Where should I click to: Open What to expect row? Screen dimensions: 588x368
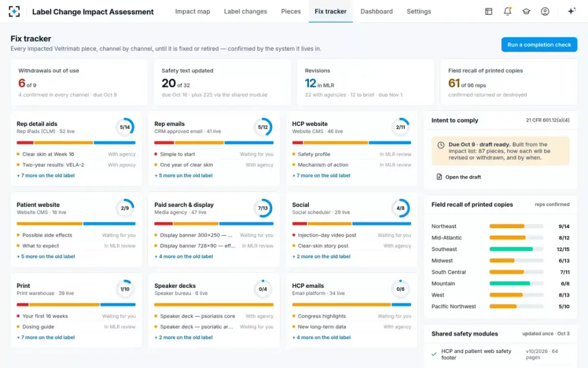[x=76, y=246]
